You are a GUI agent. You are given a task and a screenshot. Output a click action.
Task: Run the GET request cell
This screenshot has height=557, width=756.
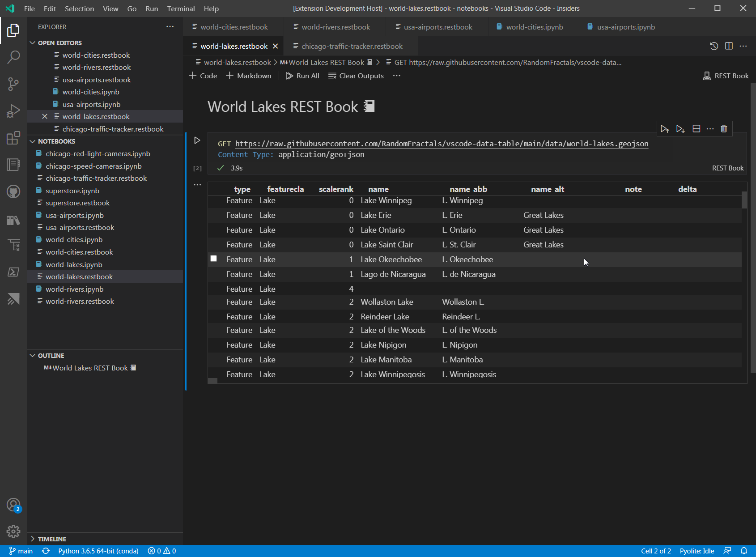tap(197, 140)
